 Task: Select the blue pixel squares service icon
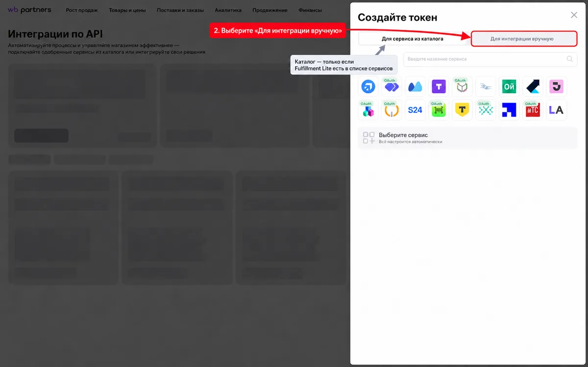[x=509, y=110]
